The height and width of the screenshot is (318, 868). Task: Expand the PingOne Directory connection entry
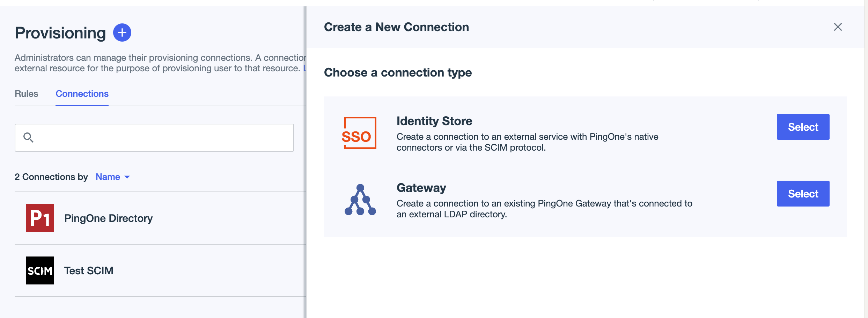(108, 218)
